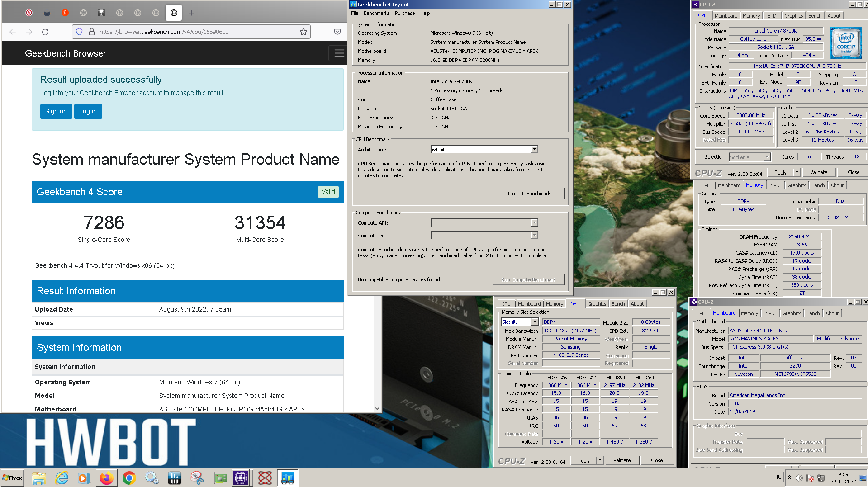Open Tools dropdown arrow in SPD CPU-Z window

(600, 460)
